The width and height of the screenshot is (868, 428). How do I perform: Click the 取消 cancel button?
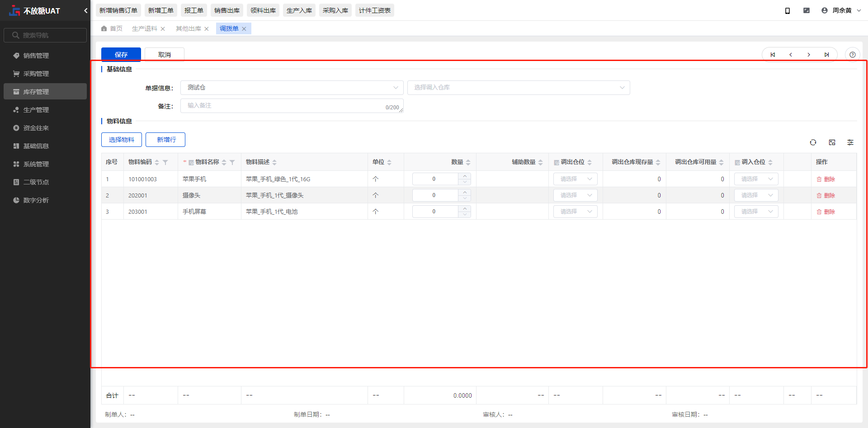(x=165, y=55)
